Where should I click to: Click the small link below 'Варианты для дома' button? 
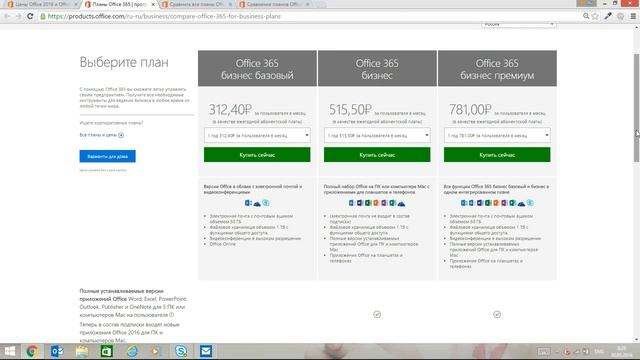point(103,170)
